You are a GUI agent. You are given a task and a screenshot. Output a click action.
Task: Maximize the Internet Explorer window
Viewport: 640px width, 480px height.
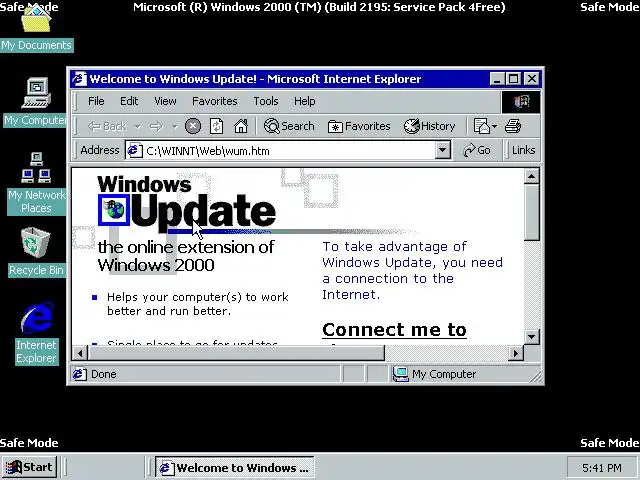tap(513, 79)
